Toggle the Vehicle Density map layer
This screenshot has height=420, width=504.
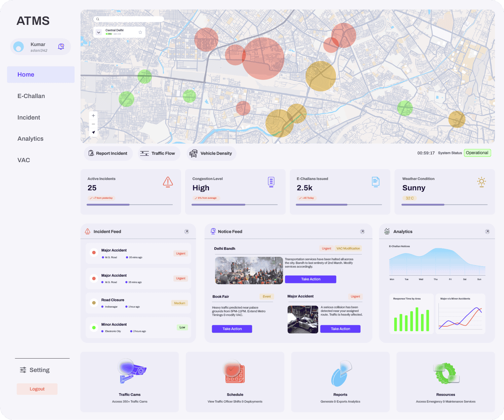pos(211,153)
